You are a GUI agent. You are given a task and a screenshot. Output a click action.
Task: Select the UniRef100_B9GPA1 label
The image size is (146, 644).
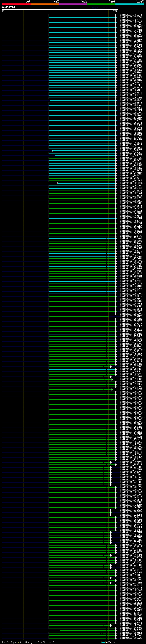tap(131, 72)
